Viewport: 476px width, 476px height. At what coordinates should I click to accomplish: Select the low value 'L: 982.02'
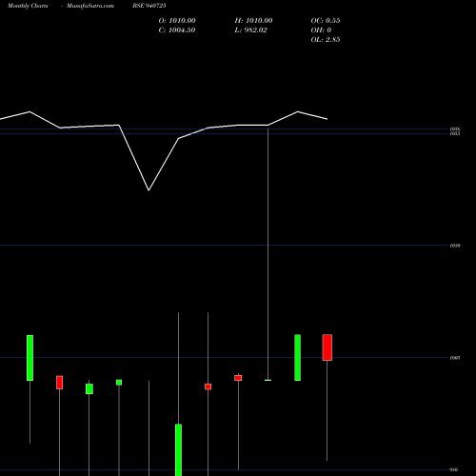[250, 30]
